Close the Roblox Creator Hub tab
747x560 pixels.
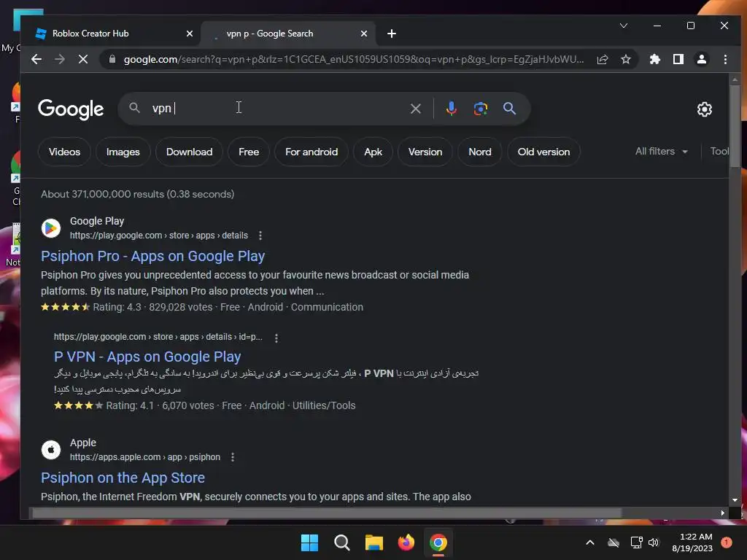pos(190,34)
